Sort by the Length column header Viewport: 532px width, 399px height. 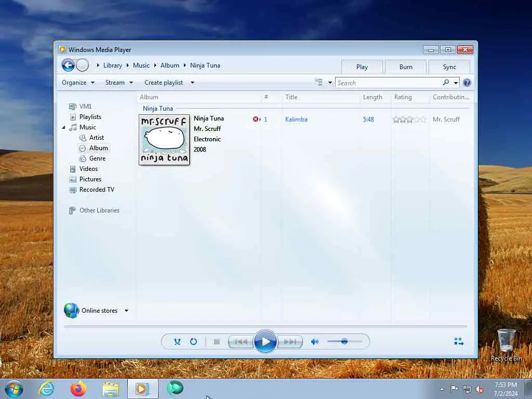(375, 97)
